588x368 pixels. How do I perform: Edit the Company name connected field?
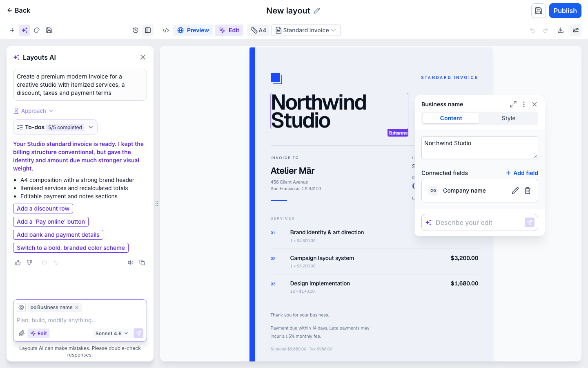click(x=515, y=191)
